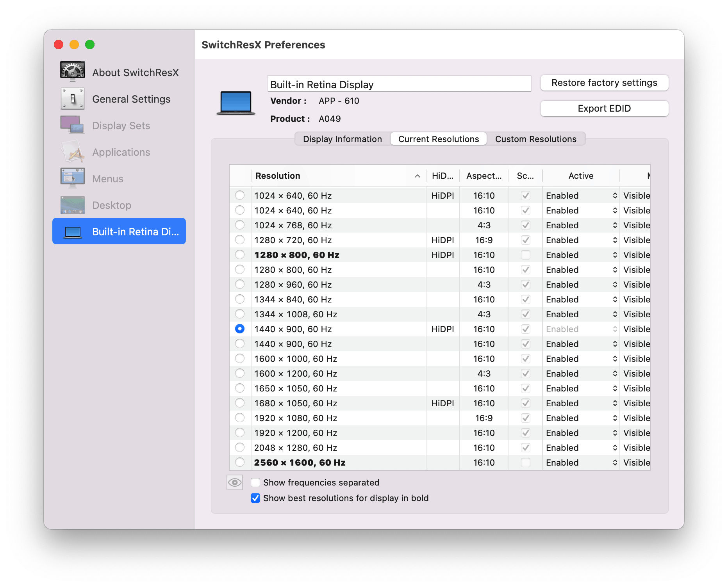This screenshot has height=587, width=728.
Task: Switch to the Display Information tab
Action: click(x=341, y=139)
